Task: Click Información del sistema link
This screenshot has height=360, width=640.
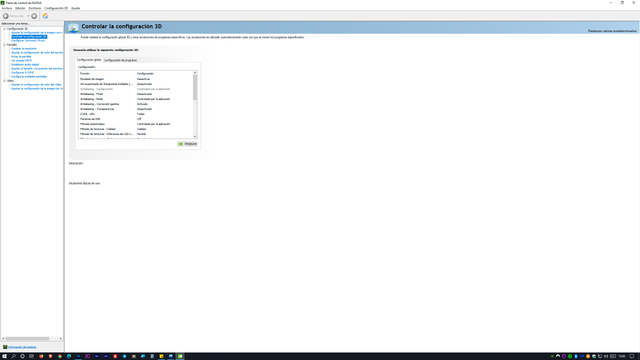Action: point(22,347)
